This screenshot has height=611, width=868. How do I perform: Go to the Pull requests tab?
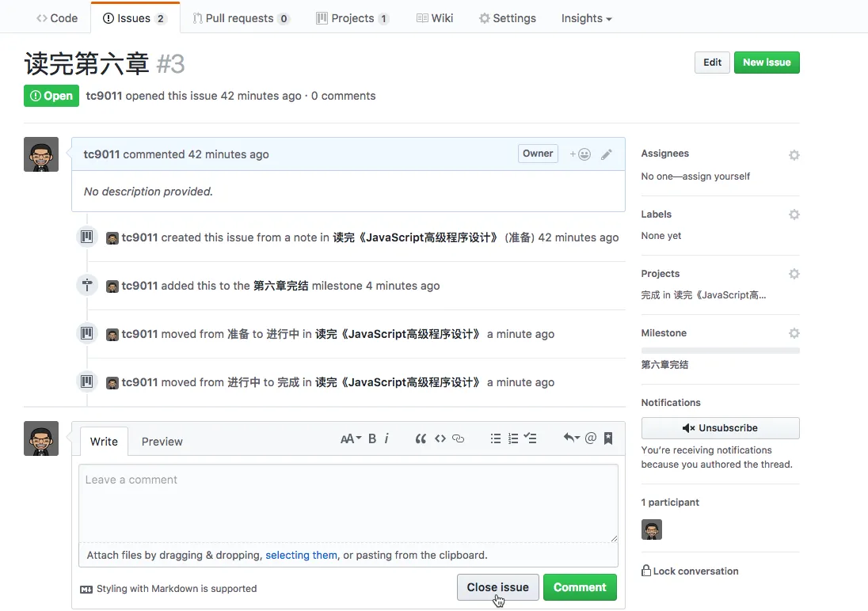coord(241,18)
